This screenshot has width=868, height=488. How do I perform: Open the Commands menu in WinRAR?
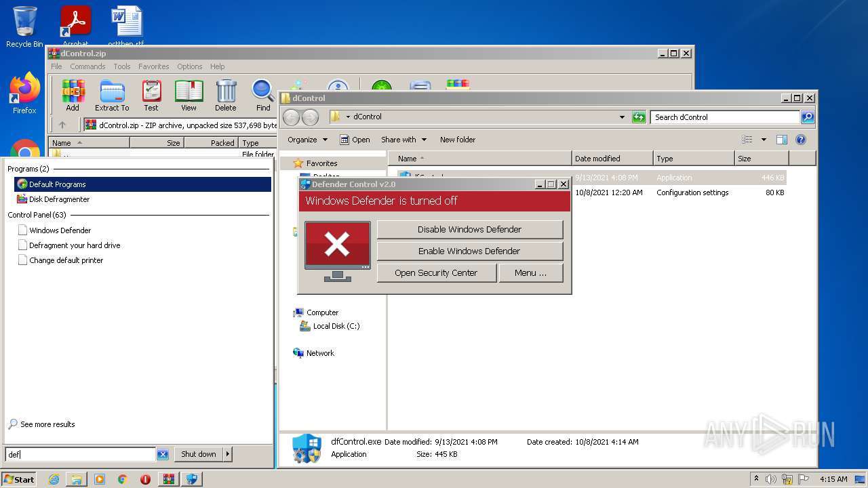point(87,66)
